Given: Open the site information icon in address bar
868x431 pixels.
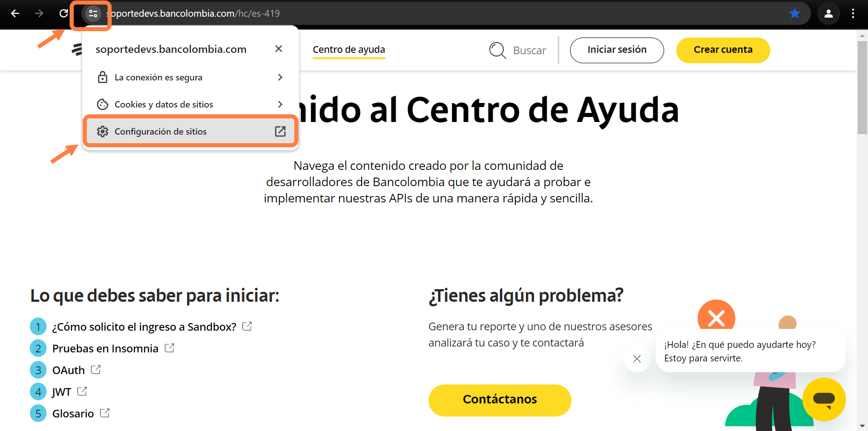Looking at the screenshot, I should pyautogui.click(x=93, y=14).
